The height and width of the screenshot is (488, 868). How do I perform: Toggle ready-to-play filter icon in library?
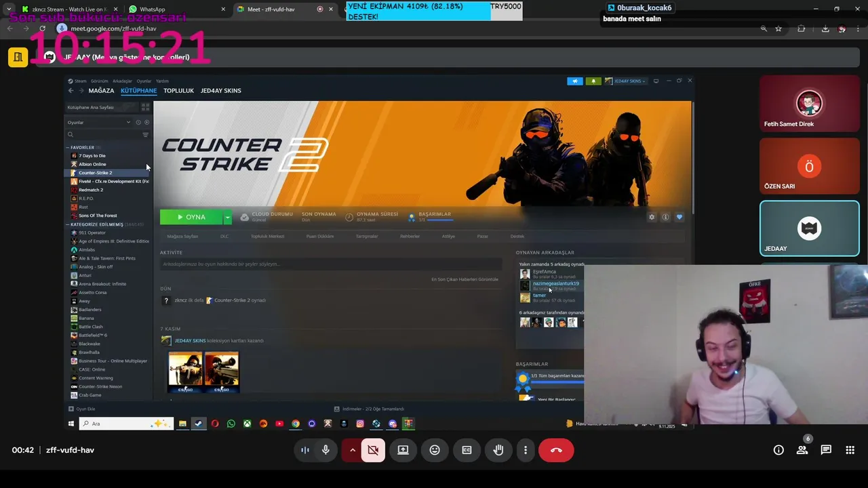[146, 123]
